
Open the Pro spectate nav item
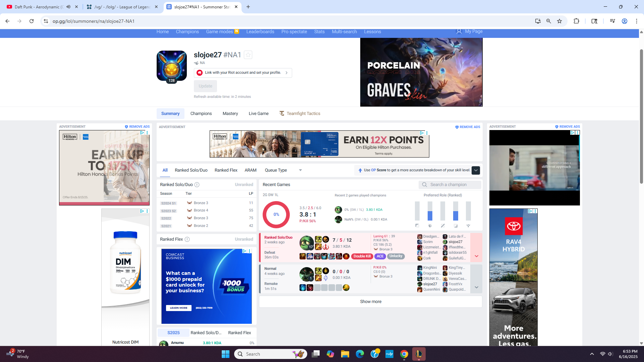294,32
